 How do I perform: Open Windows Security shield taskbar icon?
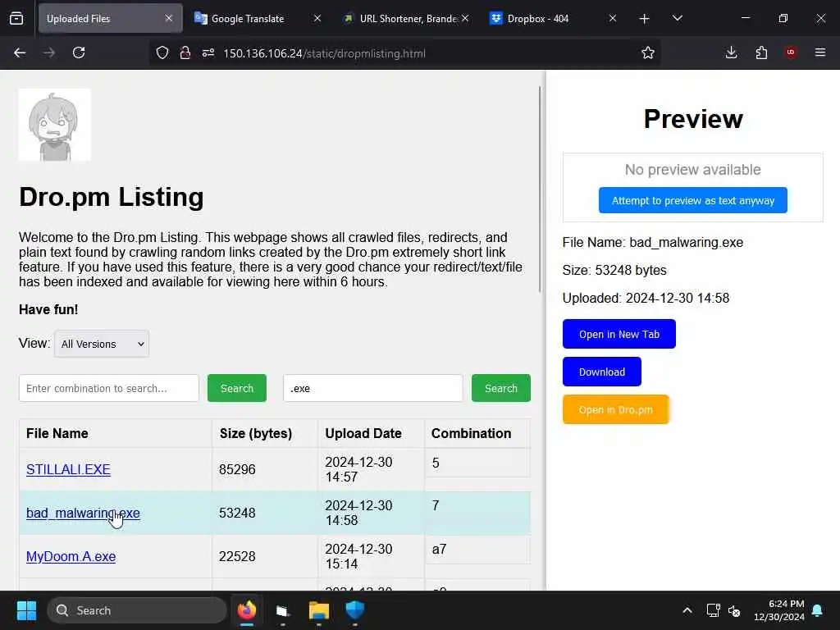click(354, 610)
